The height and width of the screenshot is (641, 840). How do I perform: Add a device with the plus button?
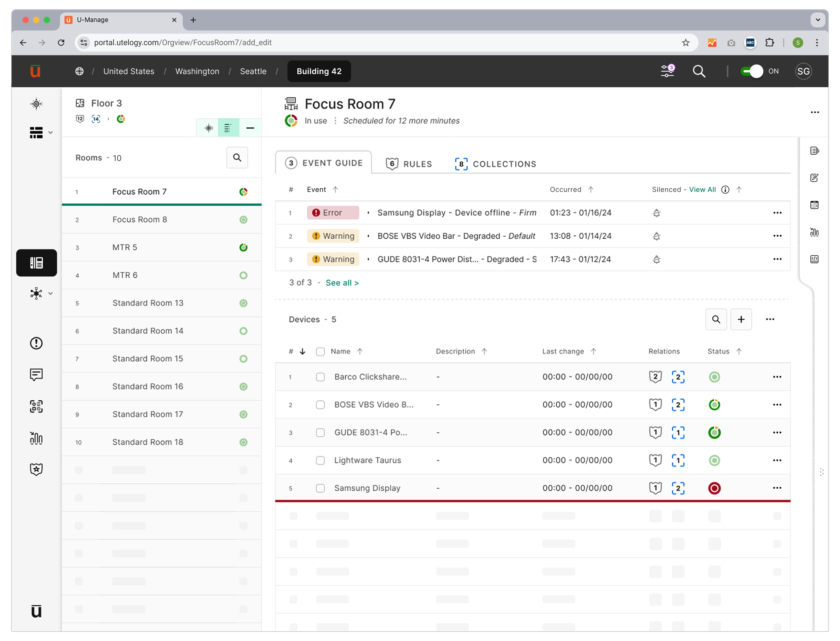point(741,319)
